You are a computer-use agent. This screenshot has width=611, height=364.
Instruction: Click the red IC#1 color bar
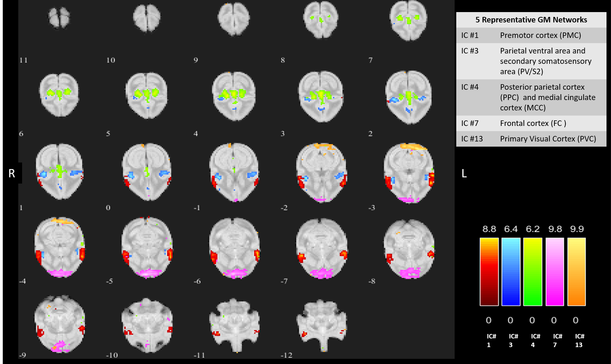pyautogui.click(x=489, y=272)
